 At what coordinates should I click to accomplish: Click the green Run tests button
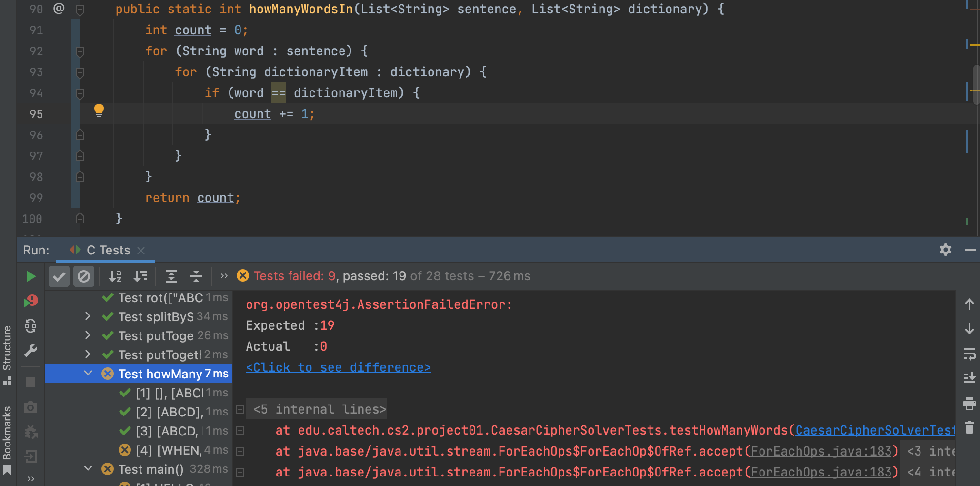point(30,276)
